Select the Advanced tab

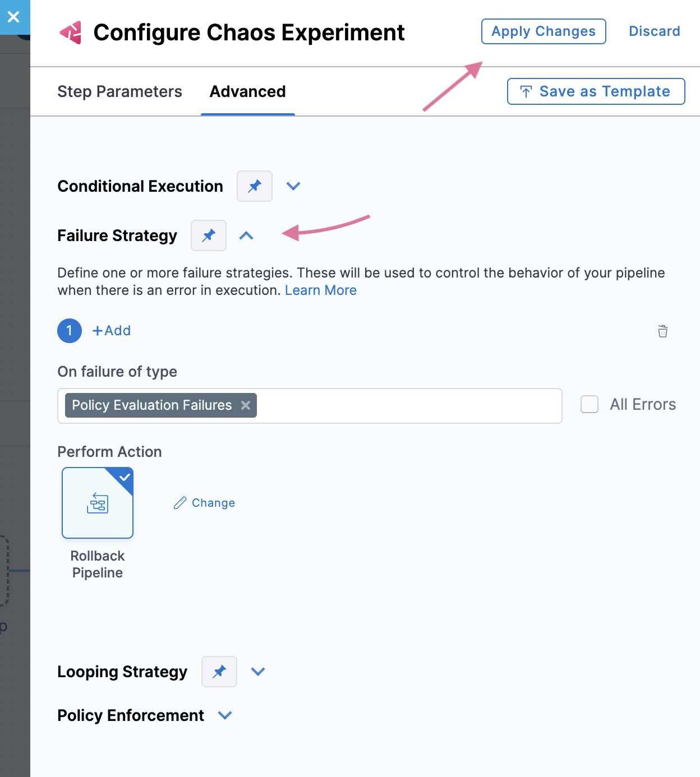pos(247,91)
